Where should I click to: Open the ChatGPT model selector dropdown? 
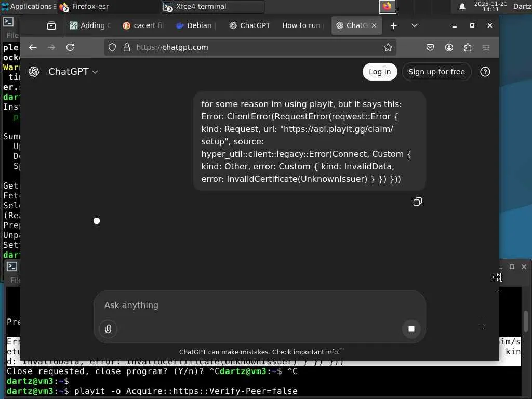click(x=73, y=72)
